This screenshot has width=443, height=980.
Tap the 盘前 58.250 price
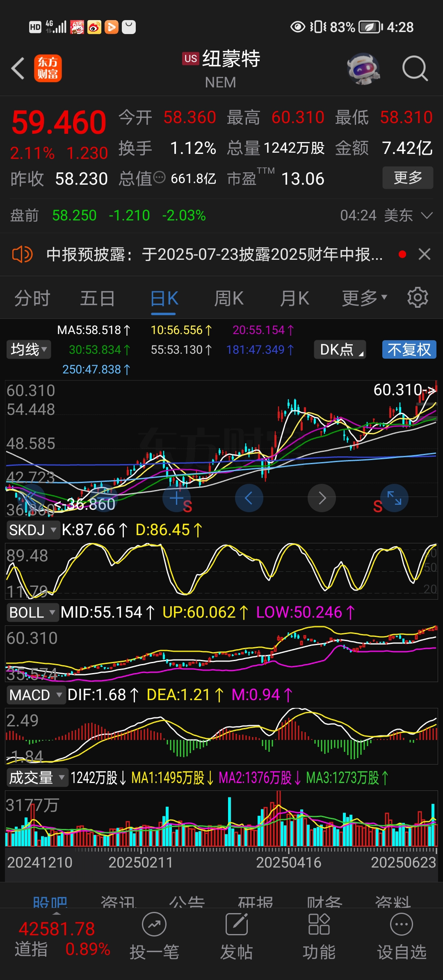74,215
